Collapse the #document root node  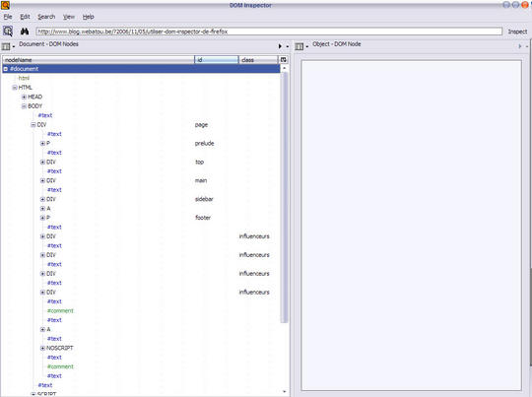coord(6,69)
